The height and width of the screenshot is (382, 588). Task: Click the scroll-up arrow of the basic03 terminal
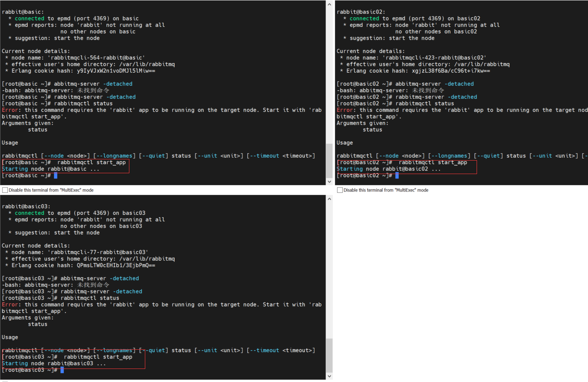point(329,199)
